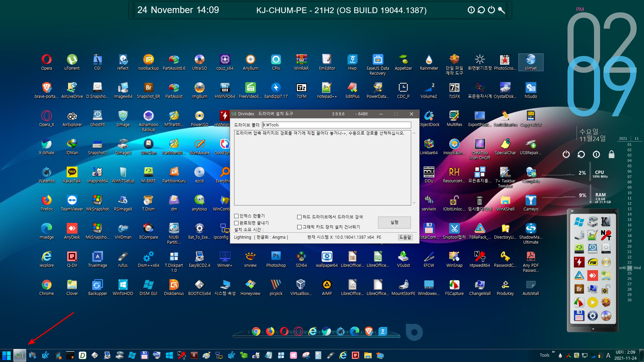Open the Windows Start button

tap(6, 355)
